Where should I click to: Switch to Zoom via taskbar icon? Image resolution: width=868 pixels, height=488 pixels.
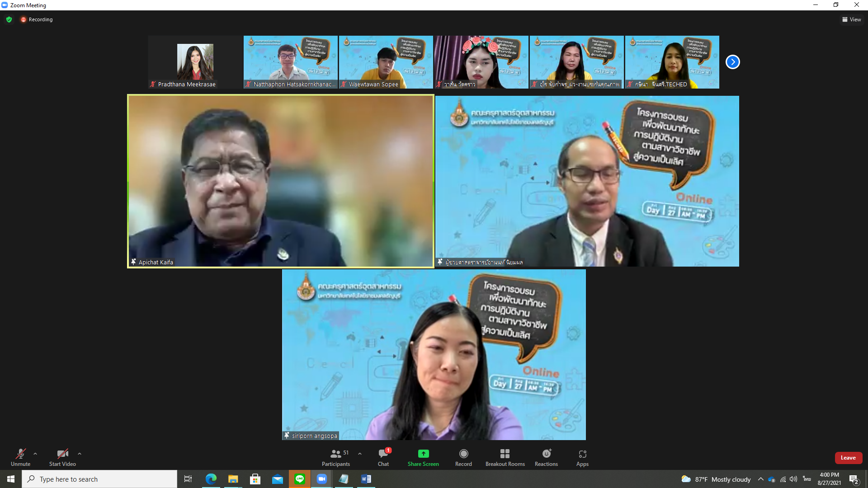pyautogui.click(x=321, y=479)
